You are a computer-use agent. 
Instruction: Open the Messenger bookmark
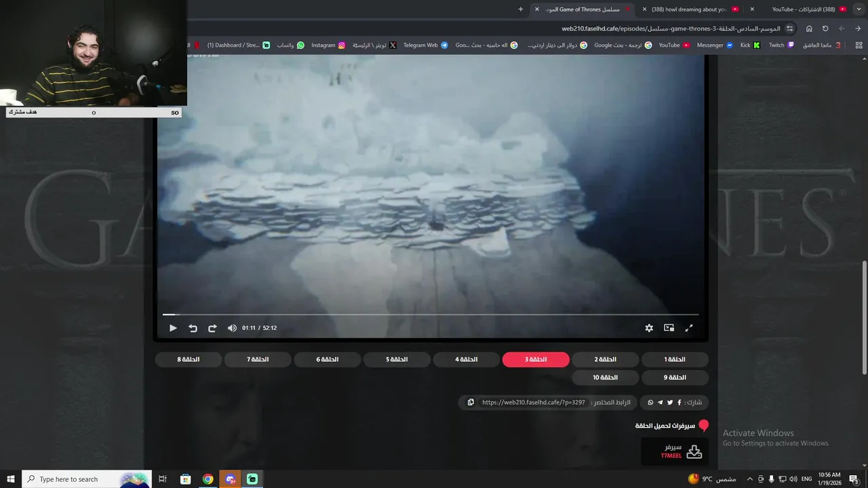715,45
